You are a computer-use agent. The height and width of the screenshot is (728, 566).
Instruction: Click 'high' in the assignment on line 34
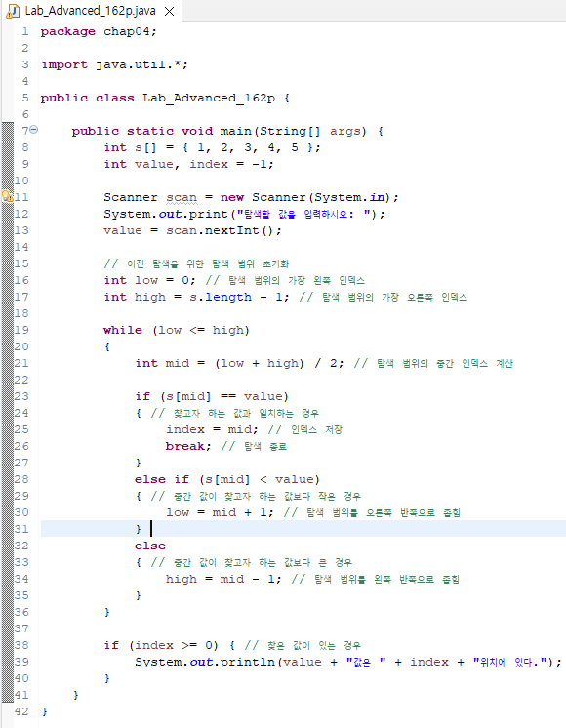(x=182, y=579)
